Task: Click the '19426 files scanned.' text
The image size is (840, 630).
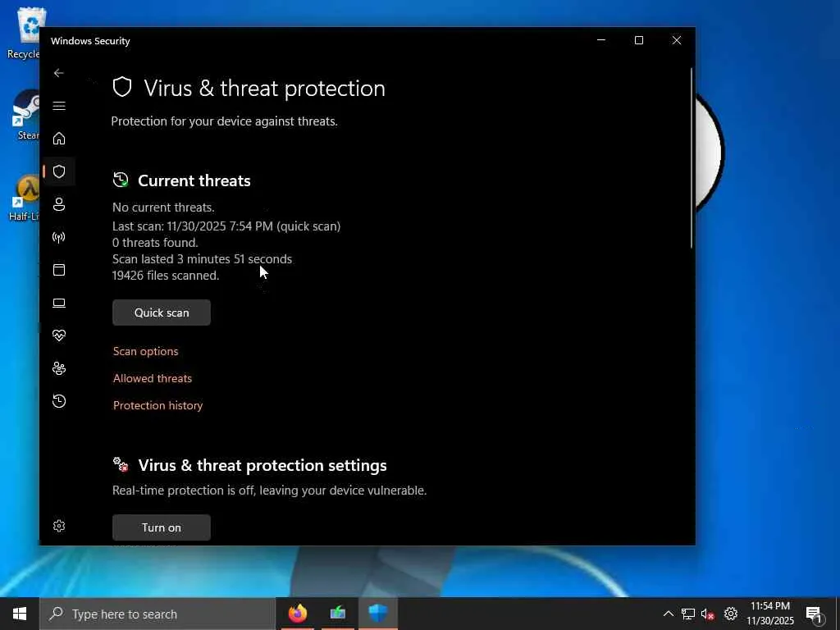Action: 166,276
